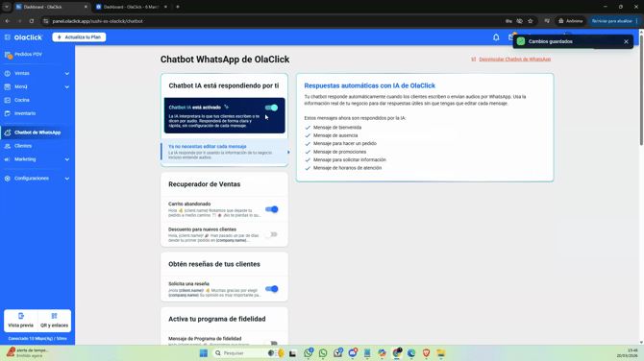Click the Pedidos PDV sidebar icon

8,55
